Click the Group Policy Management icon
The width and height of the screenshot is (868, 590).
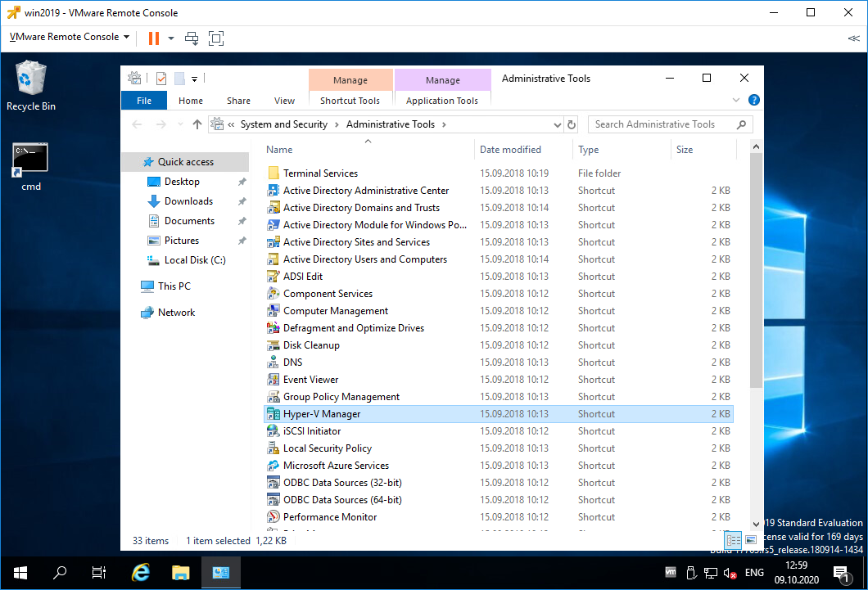tap(273, 396)
